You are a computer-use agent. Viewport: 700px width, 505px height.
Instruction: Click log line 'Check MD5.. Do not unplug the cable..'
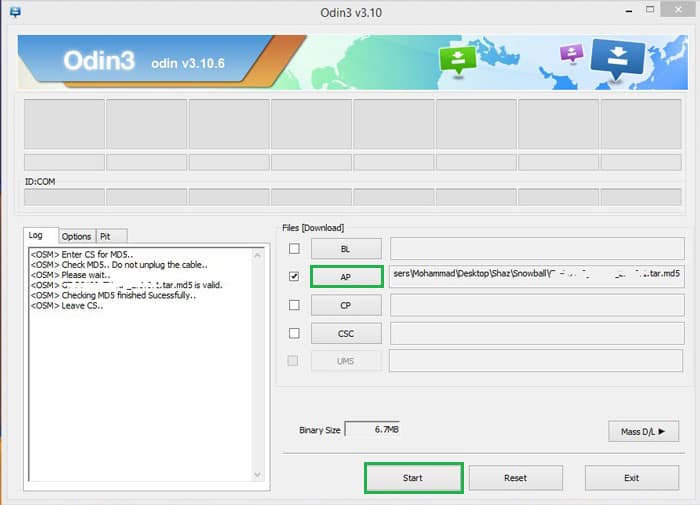coord(119,265)
